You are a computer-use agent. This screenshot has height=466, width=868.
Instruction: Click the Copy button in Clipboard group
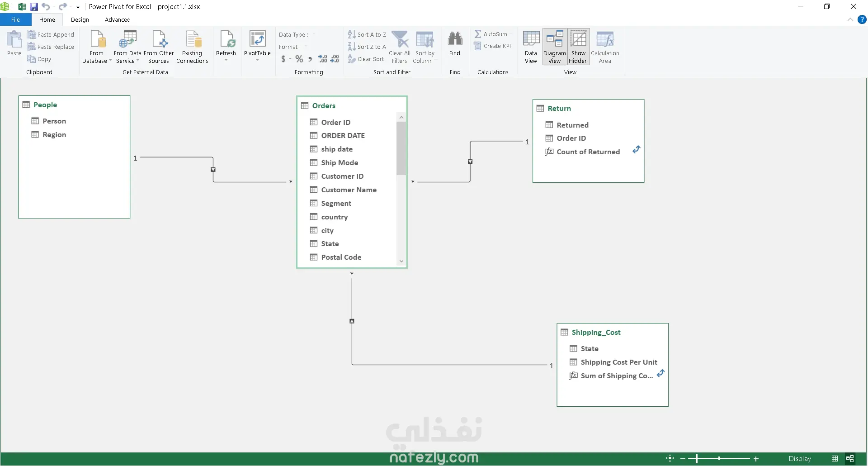[39, 59]
